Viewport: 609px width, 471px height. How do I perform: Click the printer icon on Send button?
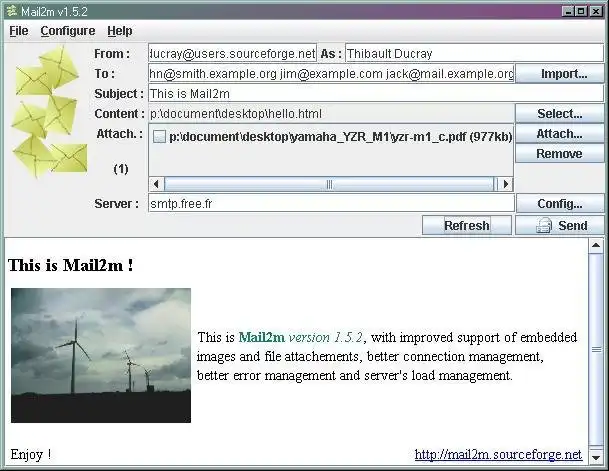click(x=544, y=225)
